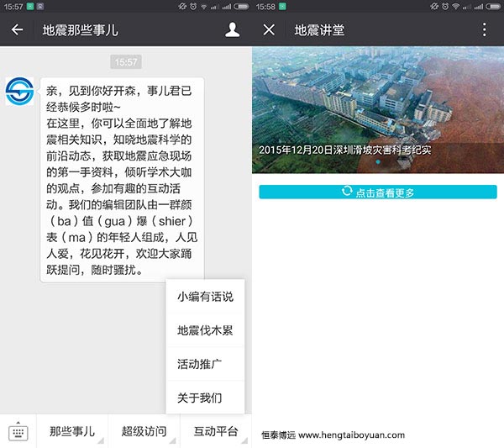The image size is (504, 448).
Task: Tap the battery icon in right status bar
Action: pyautogui.click(x=493, y=7)
